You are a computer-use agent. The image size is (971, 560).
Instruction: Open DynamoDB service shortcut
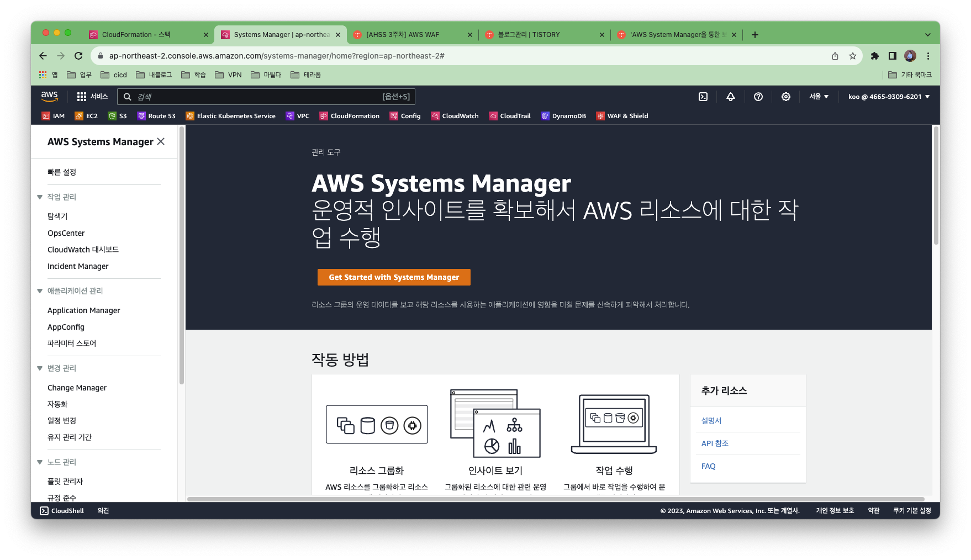(563, 116)
